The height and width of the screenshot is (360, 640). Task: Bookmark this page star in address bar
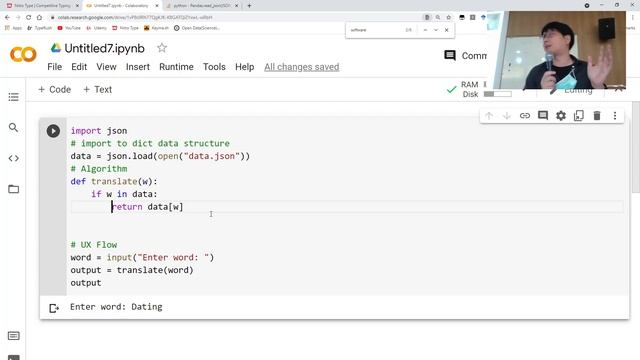tap(449, 18)
